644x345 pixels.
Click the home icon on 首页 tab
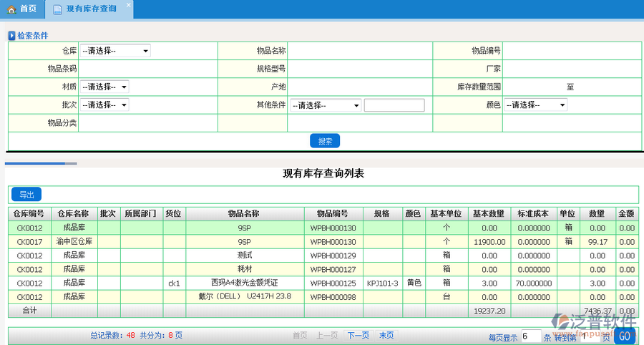tap(11, 9)
